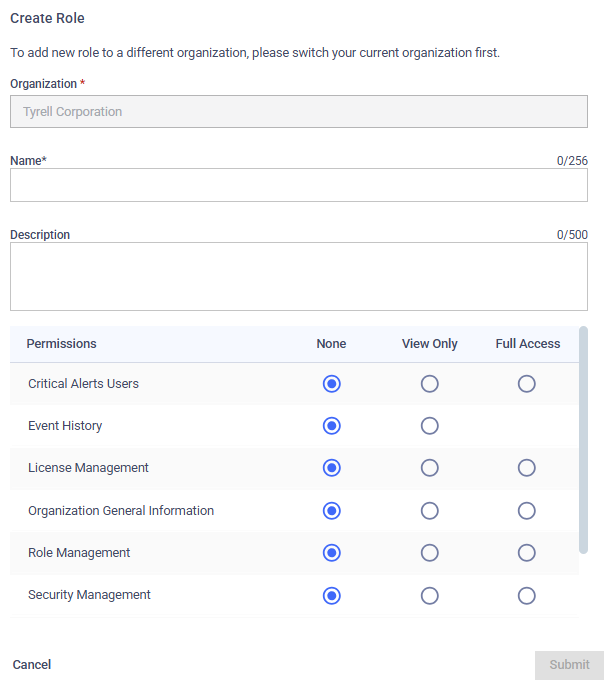Select Full Access for Critical Alerts Users
606x688 pixels.
coord(526,383)
